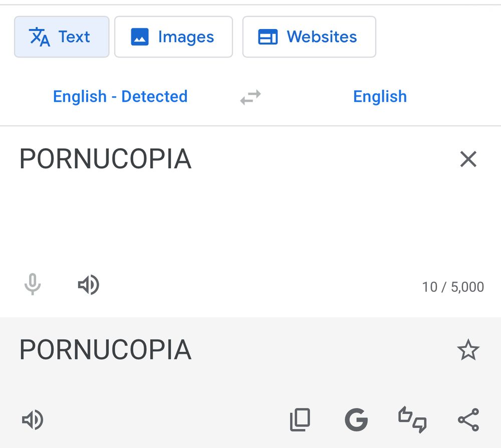
Task: Go to the Websites translation tab
Action: point(309,37)
